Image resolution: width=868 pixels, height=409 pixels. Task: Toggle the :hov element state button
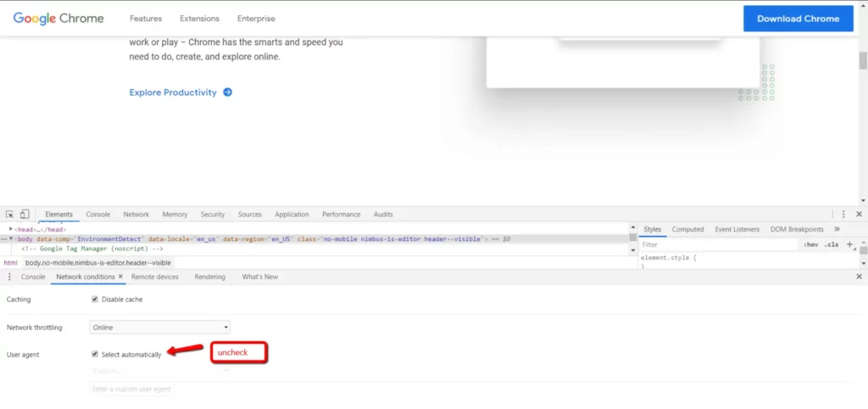(811, 244)
